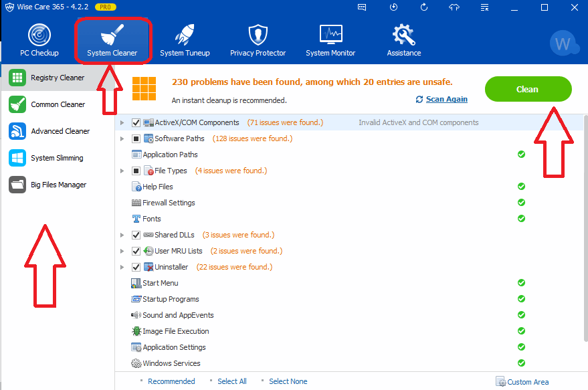Viewport: 588px width, 390px height.
Task: Switch to the System Tuneup tab label
Action: [185, 53]
